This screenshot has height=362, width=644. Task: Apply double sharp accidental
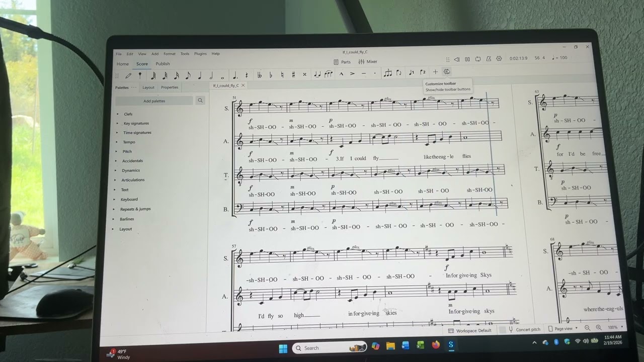point(304,74)
